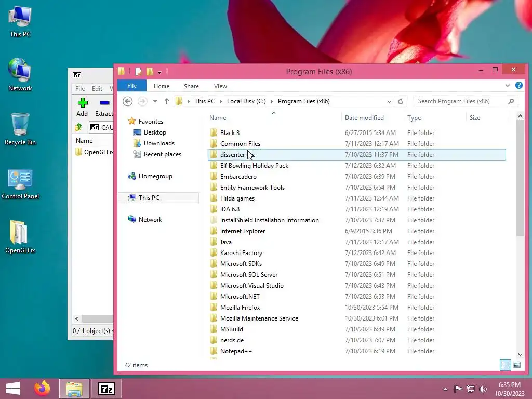Expand breadcrumb arrow before This PC
This screenshot has width=532, height=399.
[188, 101]
